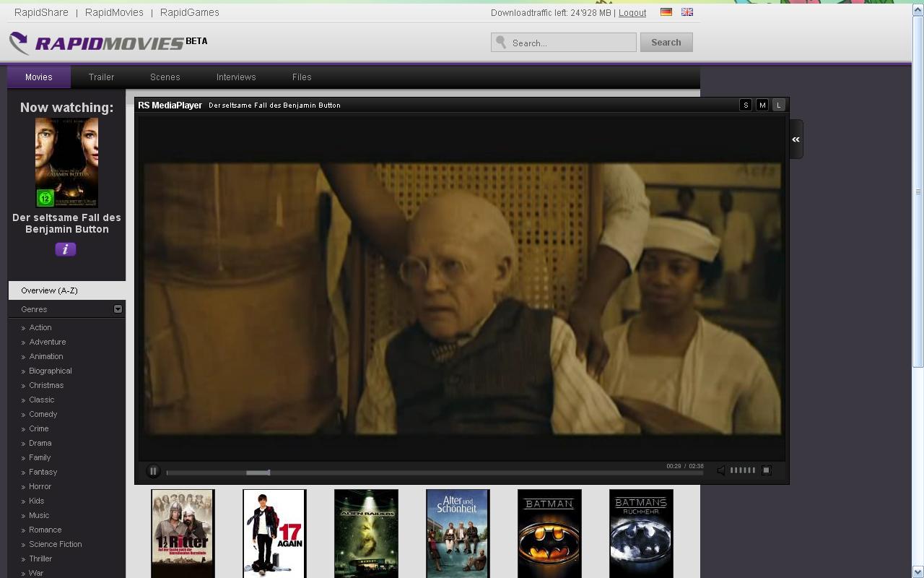Select the Adventure genre
Screen dimensions: 924x578
pyautogui.click(x=48, y=342)
